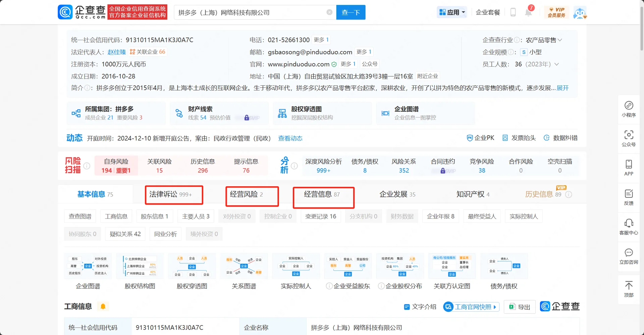Image resolution: width=644 pixels, height=335 pixels.
Task: Click the 查一下 search button
Action: click(x=351, y=12)
